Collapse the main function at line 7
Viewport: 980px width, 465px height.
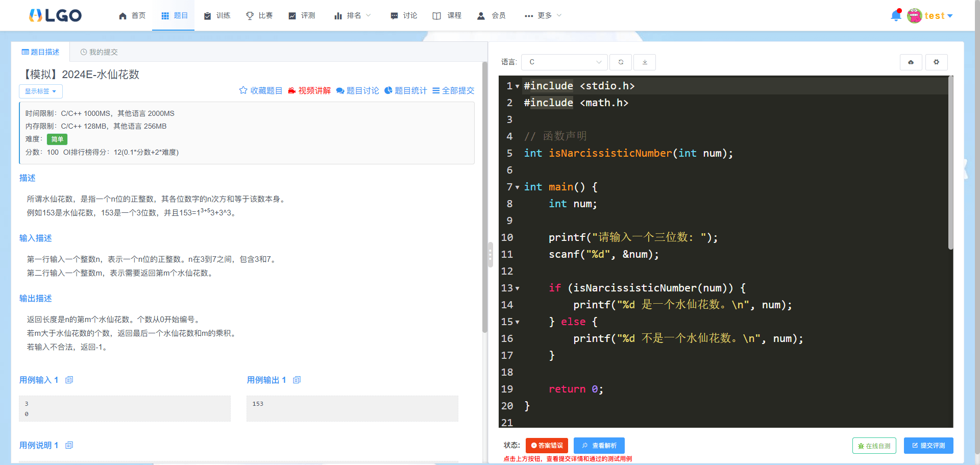[518, 187]
